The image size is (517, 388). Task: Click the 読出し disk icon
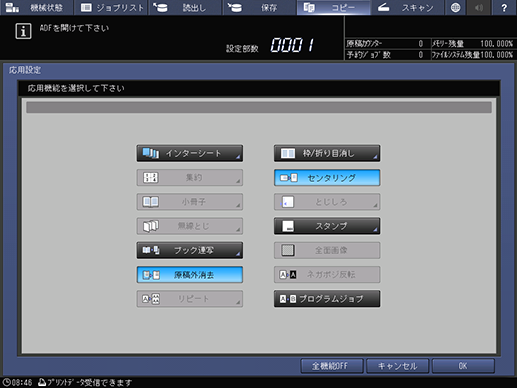coord(160,7)
